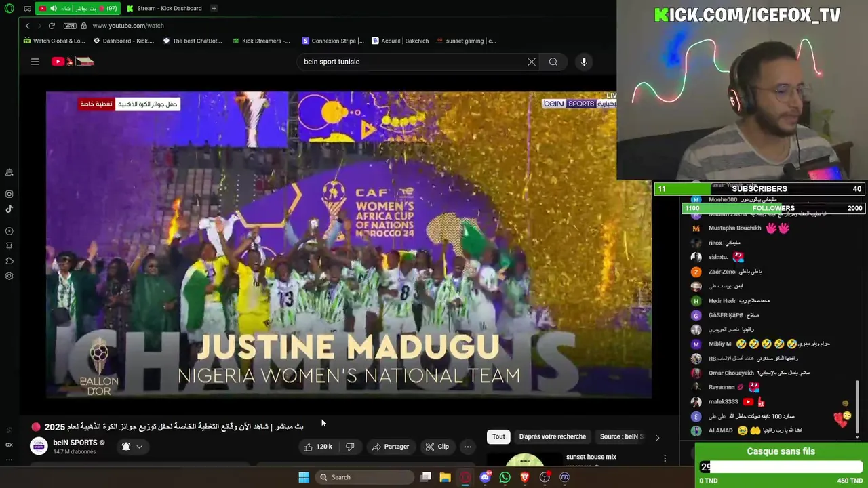Open Task View on taskbar

pos(426,477)
